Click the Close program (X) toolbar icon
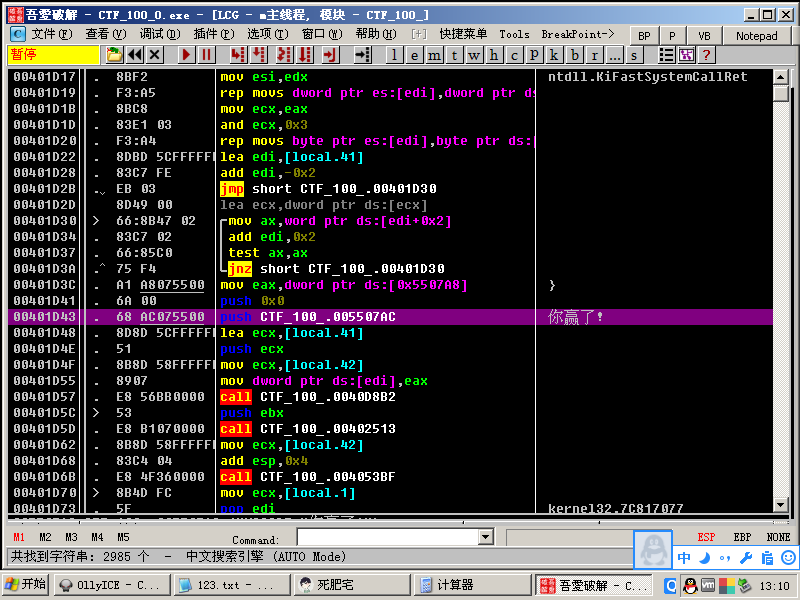Image resolution: width=800 pixels, height=600 pixels. point(156,55)
